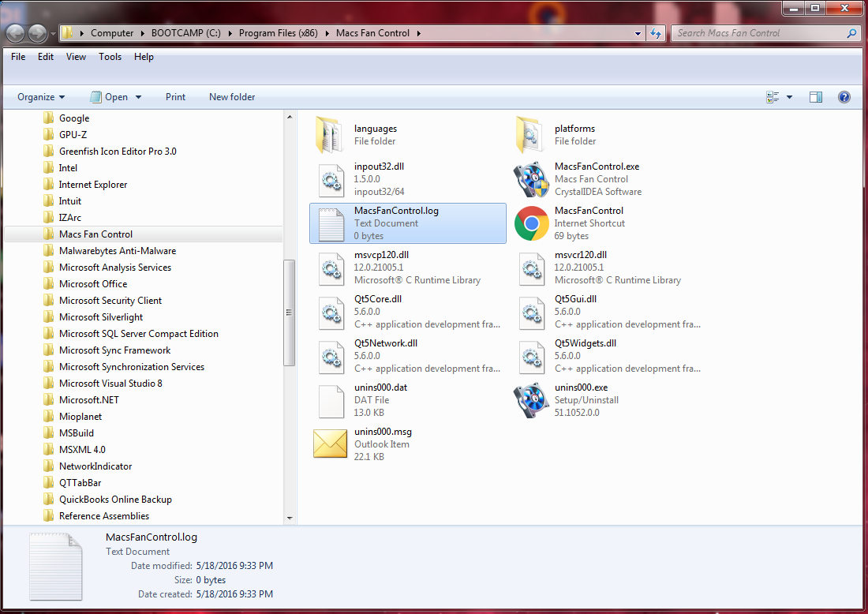Screen dimensions: 868x614
Task: Select Malwarebytes Anti-Malware folder
Action: (x=118, y=251)
